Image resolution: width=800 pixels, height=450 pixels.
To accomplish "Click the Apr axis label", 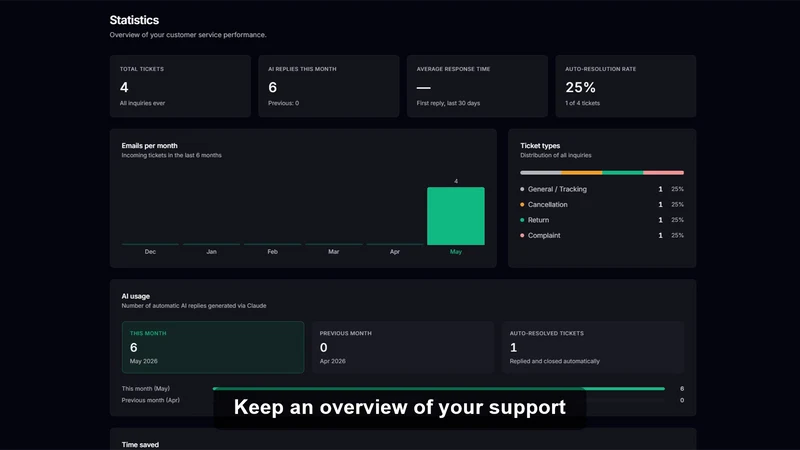I will [394, 252].
